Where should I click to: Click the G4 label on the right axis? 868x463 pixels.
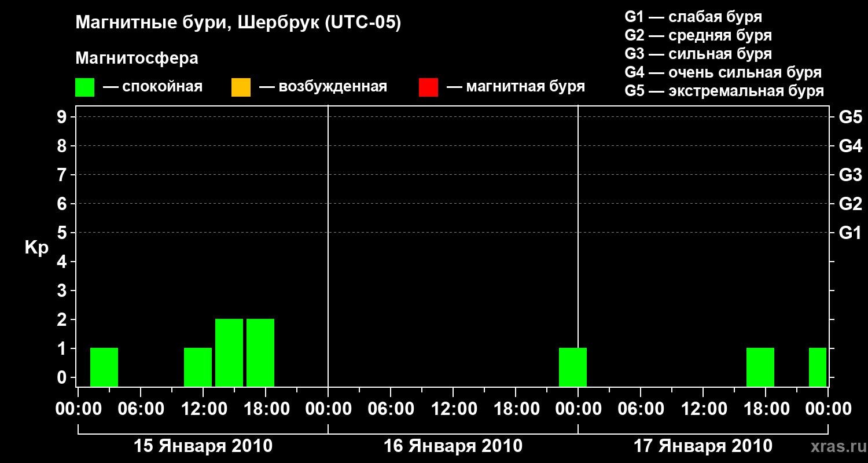coord(850,146)
